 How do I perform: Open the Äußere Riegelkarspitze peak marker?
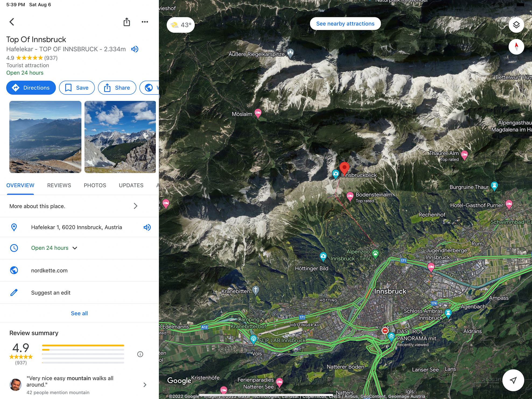coord(290,53)
